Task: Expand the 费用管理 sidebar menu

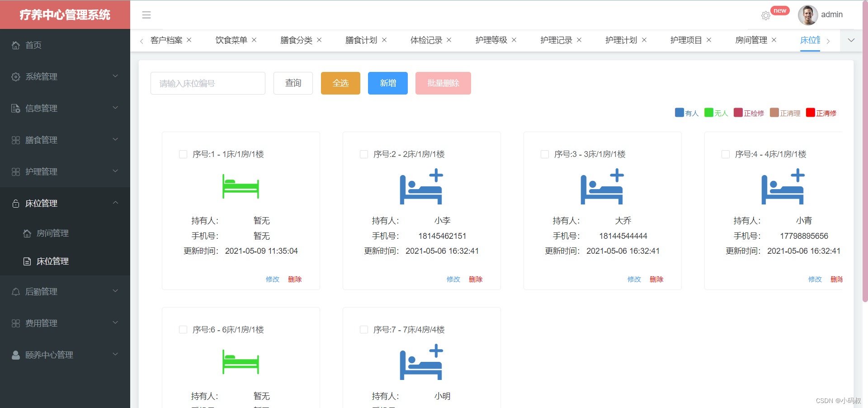Action: point(65,323)
